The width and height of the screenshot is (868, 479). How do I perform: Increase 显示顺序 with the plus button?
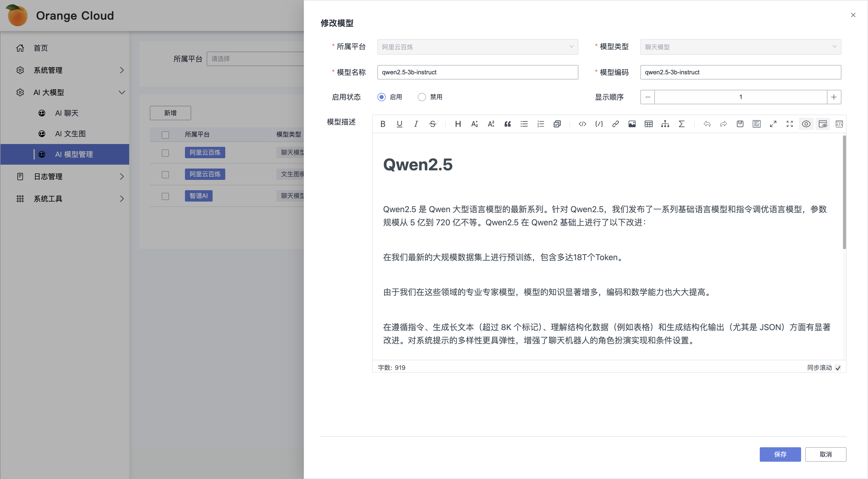pos(834,97)
